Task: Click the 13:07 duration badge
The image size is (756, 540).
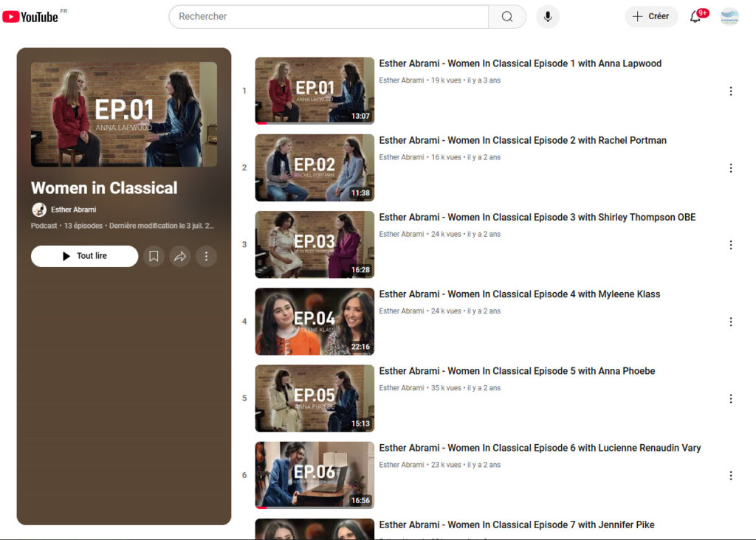Action: (360, 116)
